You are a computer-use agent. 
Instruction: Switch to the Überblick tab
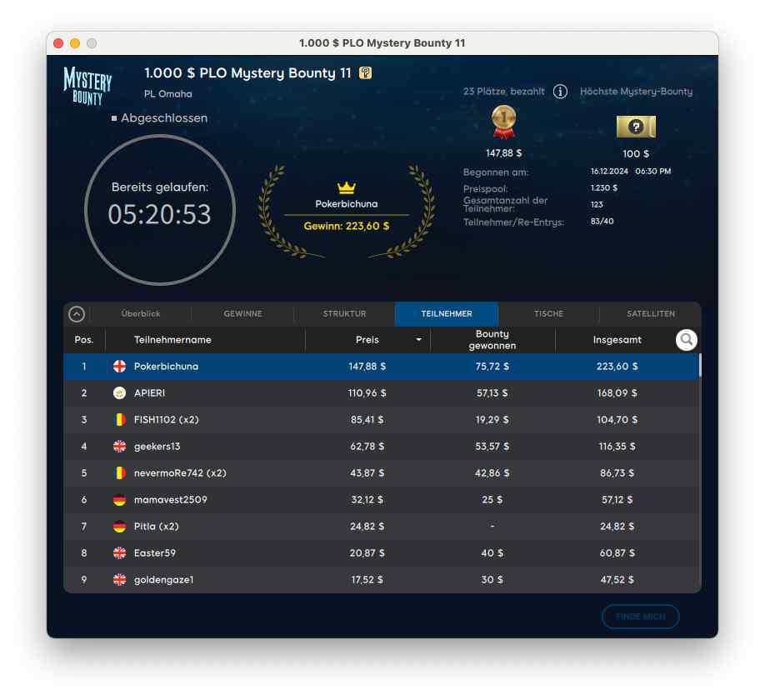[x=141, y=314]
